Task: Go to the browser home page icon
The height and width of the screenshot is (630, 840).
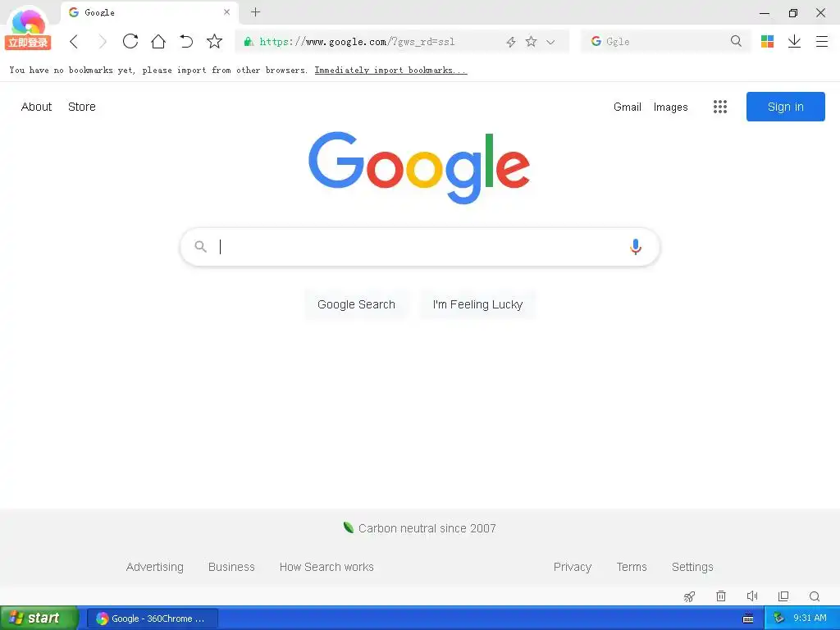Action: coord(158,41)
